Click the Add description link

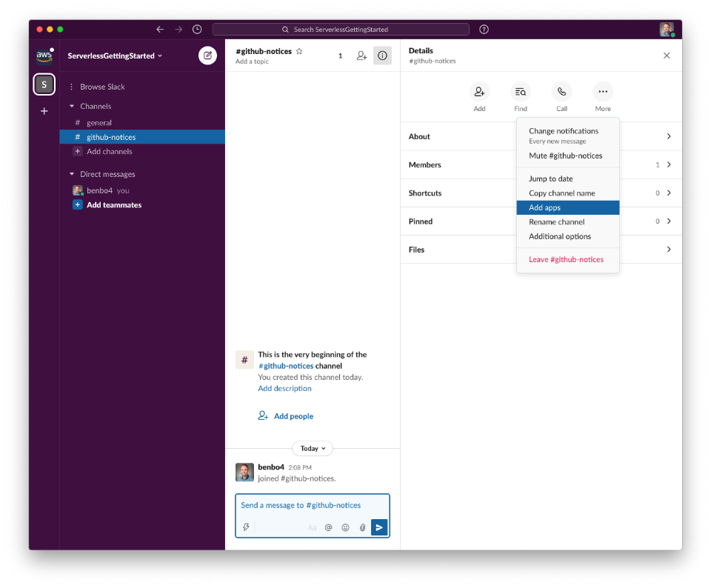point(284,388)
